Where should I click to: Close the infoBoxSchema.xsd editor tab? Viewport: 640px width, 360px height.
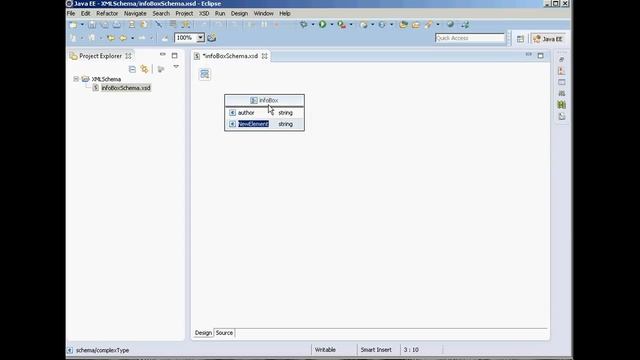coord(264,56)
